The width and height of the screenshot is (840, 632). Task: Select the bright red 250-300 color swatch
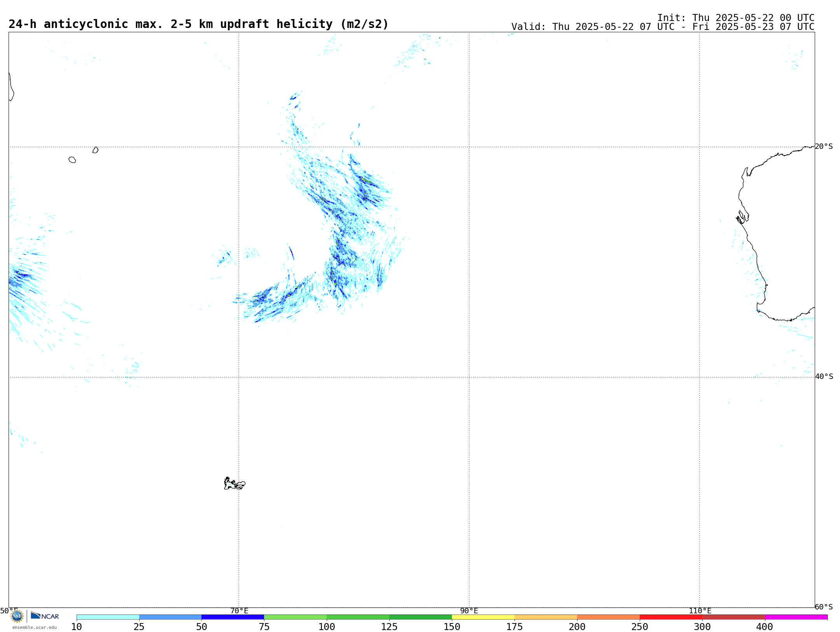[671, 617]
